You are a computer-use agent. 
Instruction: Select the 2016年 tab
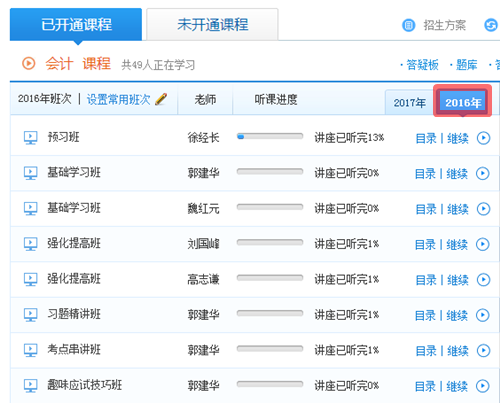tap(462, 102)
